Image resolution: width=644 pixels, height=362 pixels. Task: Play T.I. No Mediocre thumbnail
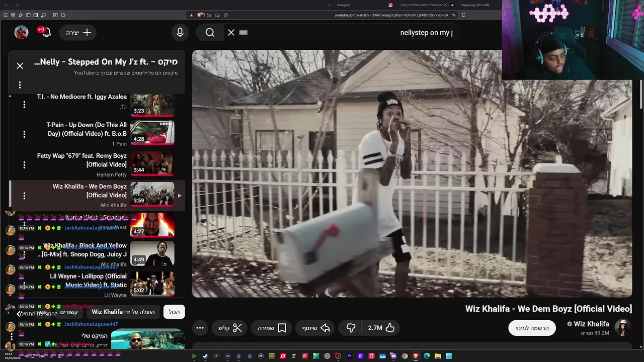(x=152, y=105)
